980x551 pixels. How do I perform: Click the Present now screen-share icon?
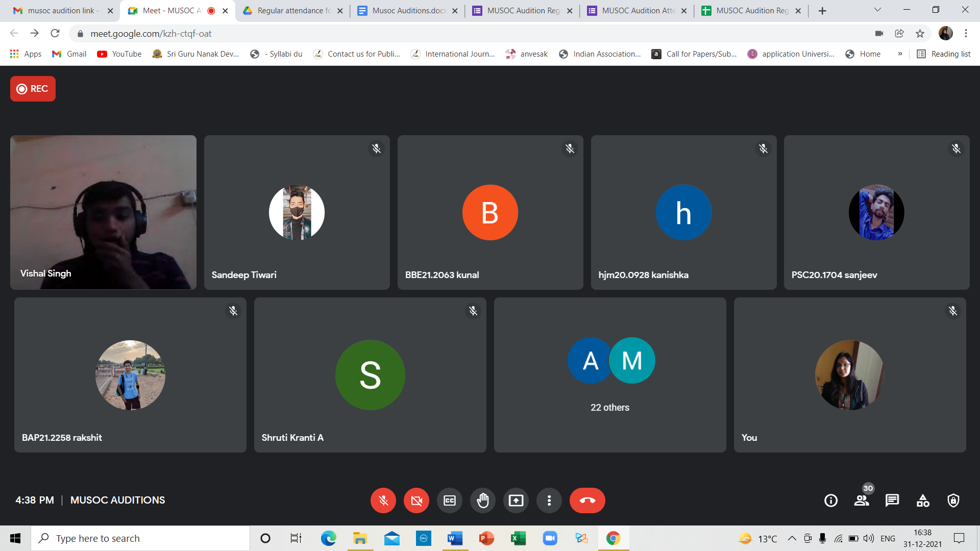pos(516,500)
